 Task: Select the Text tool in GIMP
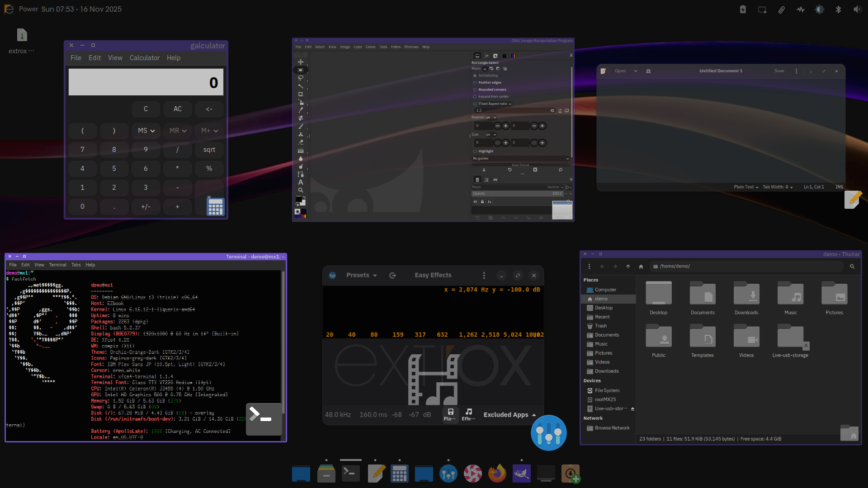pyautogui.click(x=300, y=182)
